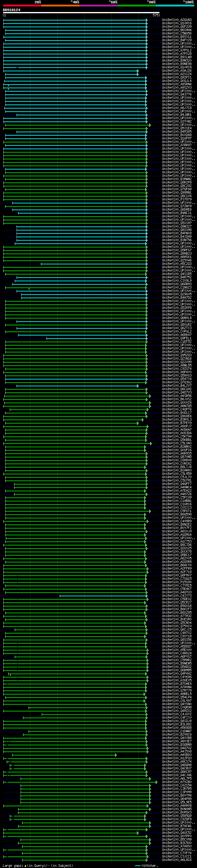Click hit label UniRef100_Q0QJL4
This screenshot has width=197, height=868.
tap(177, 81)
